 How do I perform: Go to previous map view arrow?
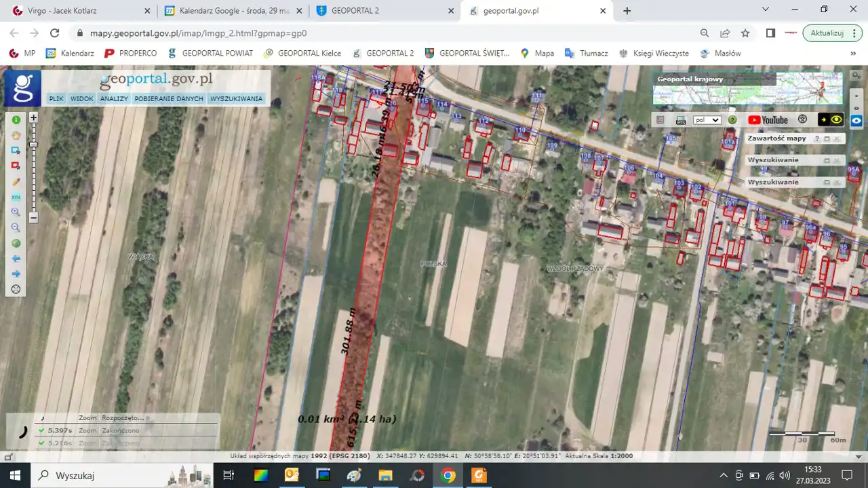click(x=16, y=259)
